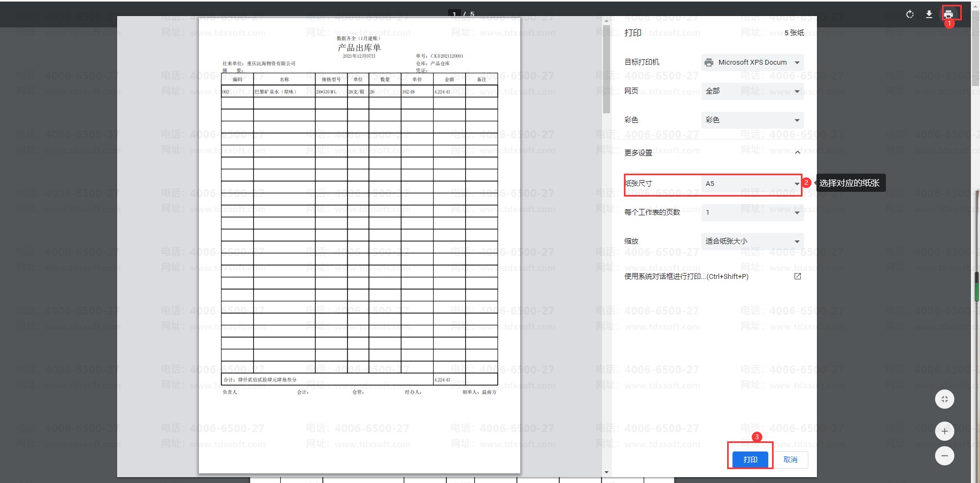Open the 每个工作表的页数 dropdown

pos(752,213)
